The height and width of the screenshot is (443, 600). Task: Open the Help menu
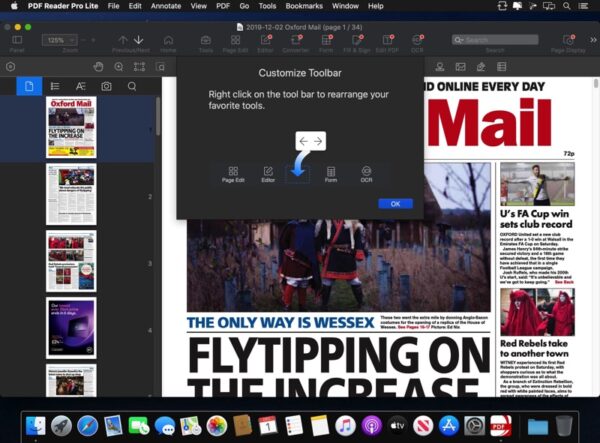point(375,6)
